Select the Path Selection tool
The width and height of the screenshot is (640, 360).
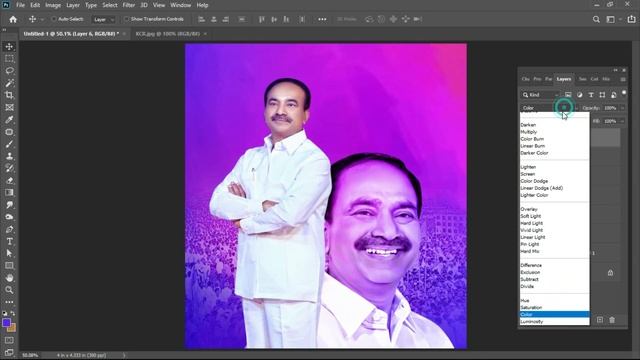9,253
